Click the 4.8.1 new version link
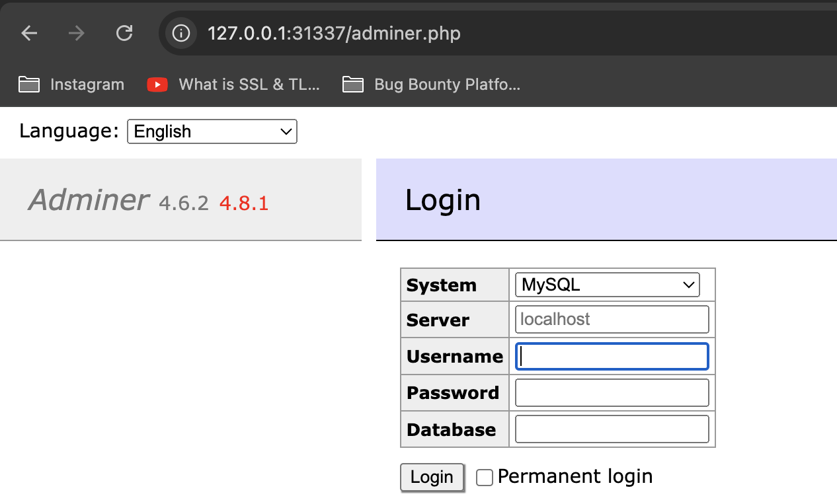 coord(244,203)
